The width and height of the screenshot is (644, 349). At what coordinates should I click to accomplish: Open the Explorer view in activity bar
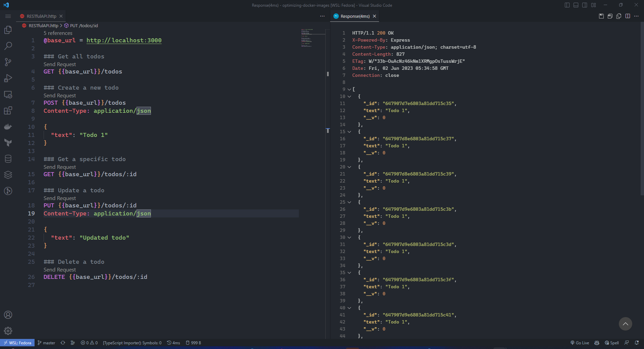[x=8, y=30]
